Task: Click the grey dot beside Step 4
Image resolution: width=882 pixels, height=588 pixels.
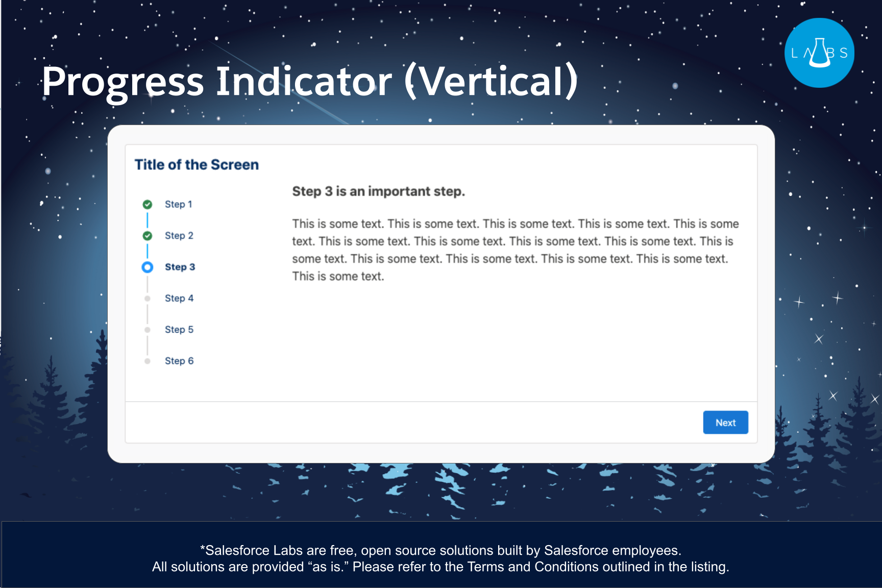Action: point(148,299)
